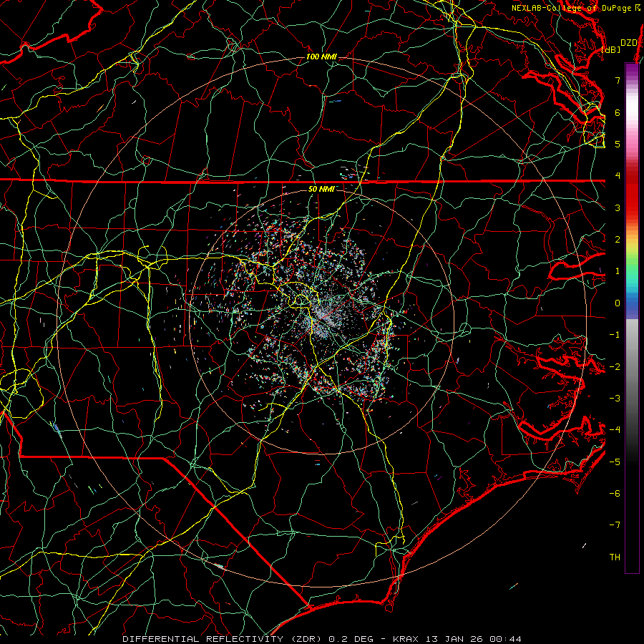Click the KRAX station identifier in caption
644x644 pixels.
point(405,639)
